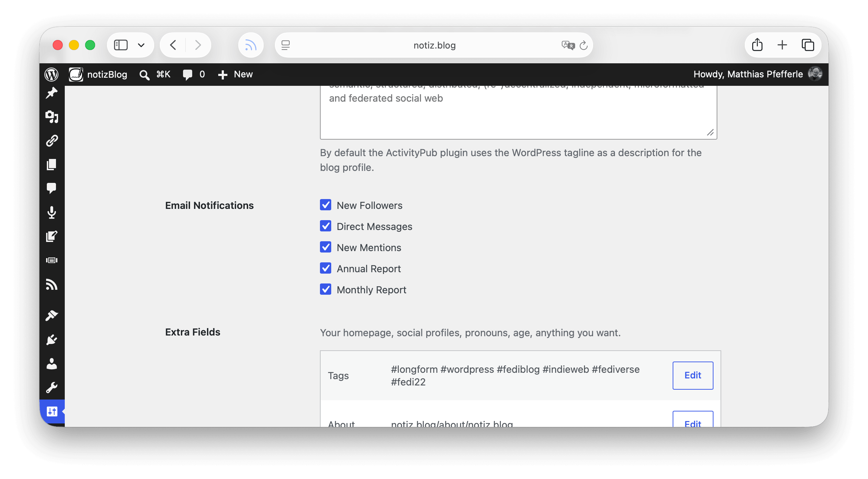Open the RSS feed icon menu in the sidebar

[x=52, y=284]
